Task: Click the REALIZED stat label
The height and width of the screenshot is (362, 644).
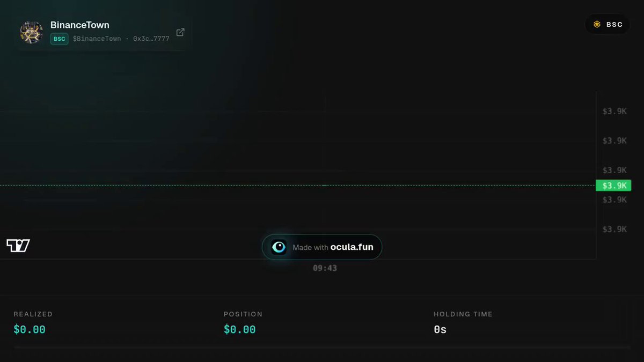Action: pos(33,314)
